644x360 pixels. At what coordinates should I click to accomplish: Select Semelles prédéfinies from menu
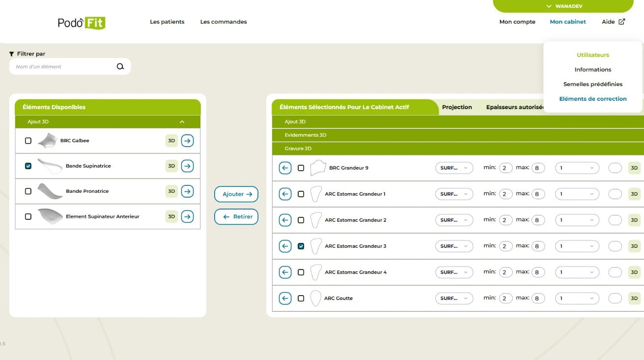pyautogui.click(x=592, y=84)
